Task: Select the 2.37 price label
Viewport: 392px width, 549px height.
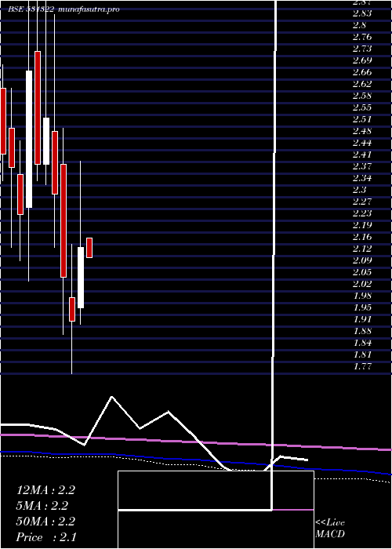Action: [361, 166]
